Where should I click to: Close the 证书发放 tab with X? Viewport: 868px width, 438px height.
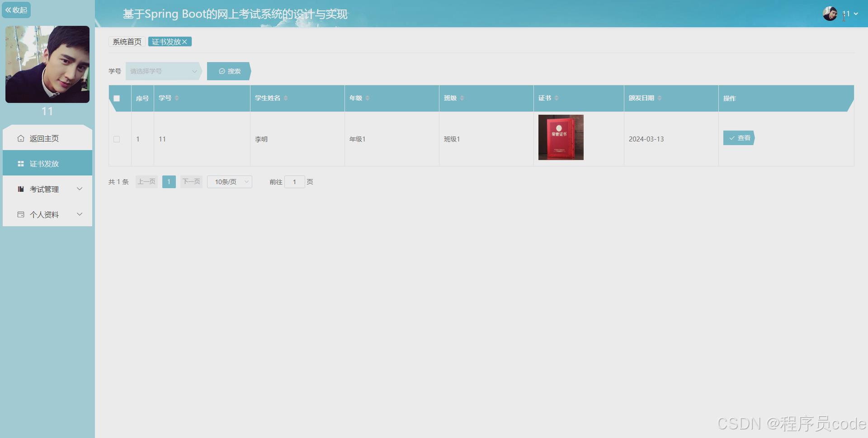[x=184, y=42]
